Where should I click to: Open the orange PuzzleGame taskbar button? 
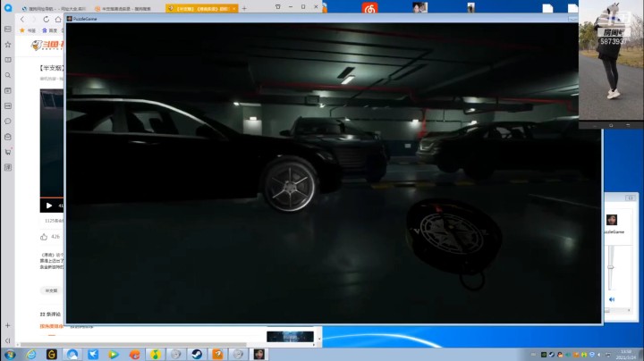tap(217, 355)
